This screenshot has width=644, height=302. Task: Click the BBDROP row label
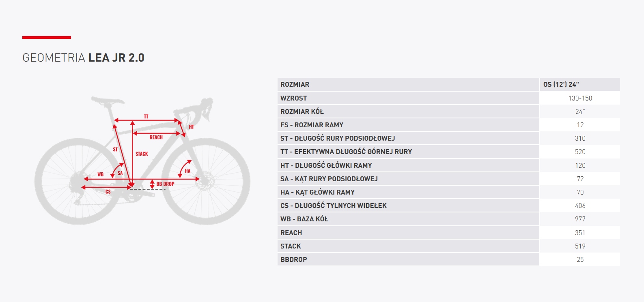coord(294,259)
